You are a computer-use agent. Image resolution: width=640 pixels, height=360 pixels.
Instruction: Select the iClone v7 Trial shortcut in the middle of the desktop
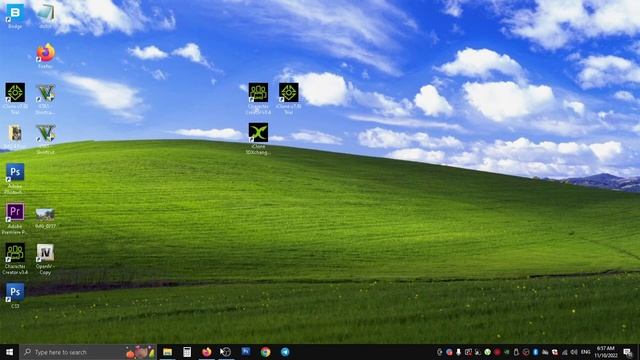(x=289, y=98)
